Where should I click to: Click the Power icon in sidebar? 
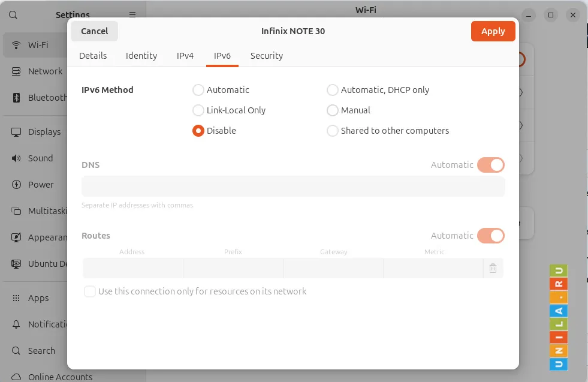[x=16, y=185]
